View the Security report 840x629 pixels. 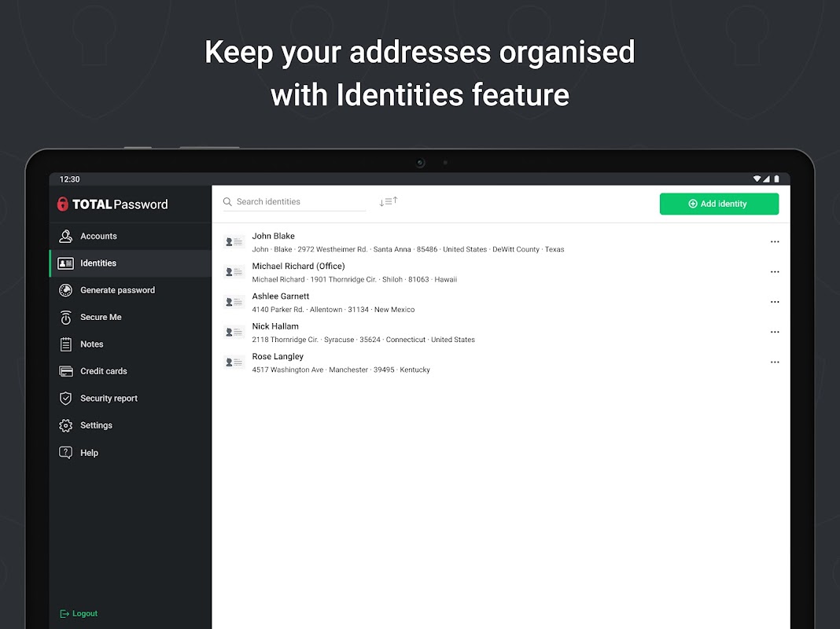(x=131, y=399)
